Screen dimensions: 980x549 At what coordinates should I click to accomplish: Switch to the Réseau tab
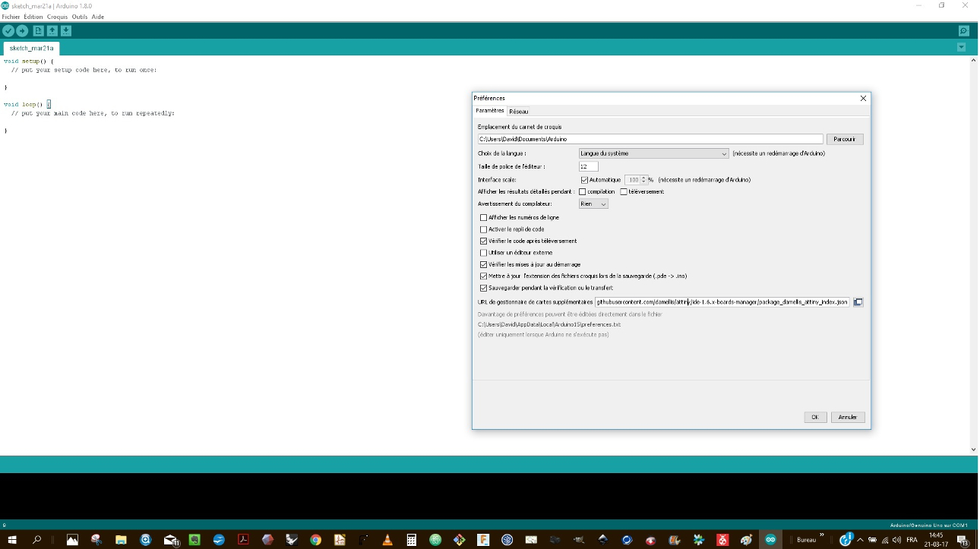(519, 111)
